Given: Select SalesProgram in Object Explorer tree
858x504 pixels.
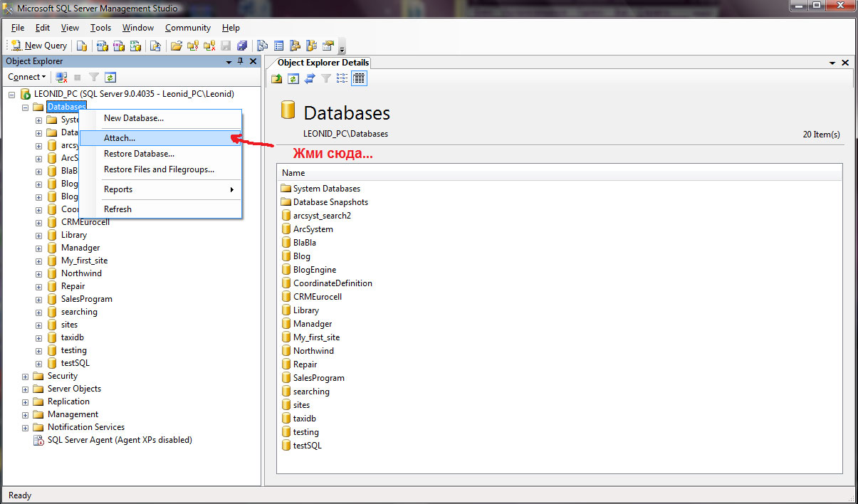Looking at the screenshot, I should point(86,299).
